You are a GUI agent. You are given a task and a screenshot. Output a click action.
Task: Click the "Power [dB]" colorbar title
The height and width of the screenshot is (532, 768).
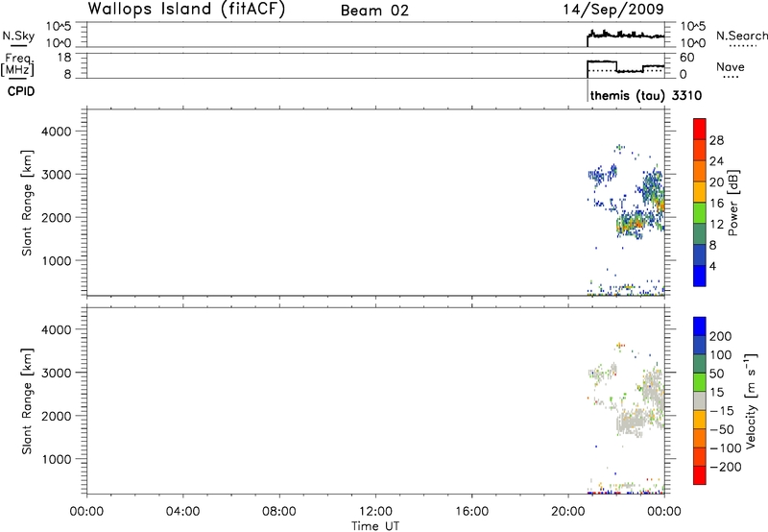click(732, 203)
